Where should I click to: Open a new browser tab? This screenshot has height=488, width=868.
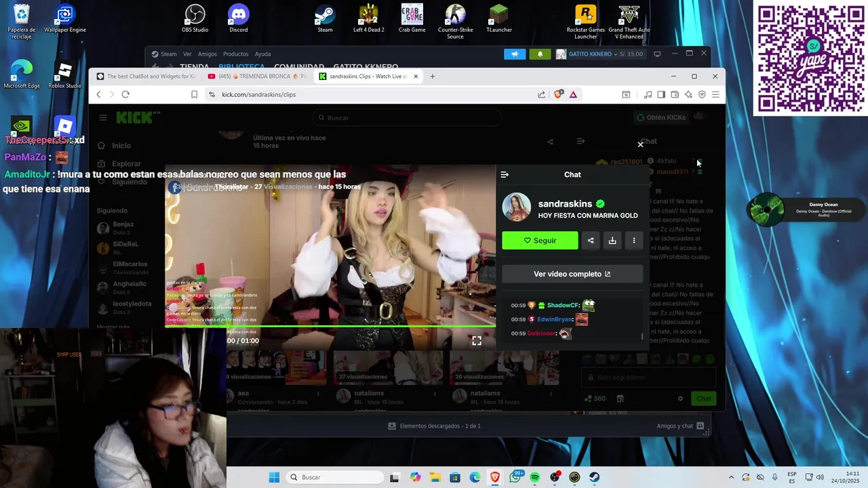433,77
